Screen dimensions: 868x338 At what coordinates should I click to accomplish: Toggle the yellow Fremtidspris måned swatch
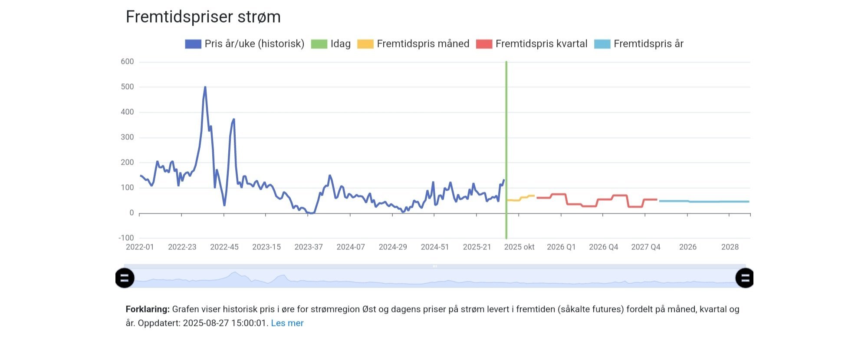tap(365, 44)
